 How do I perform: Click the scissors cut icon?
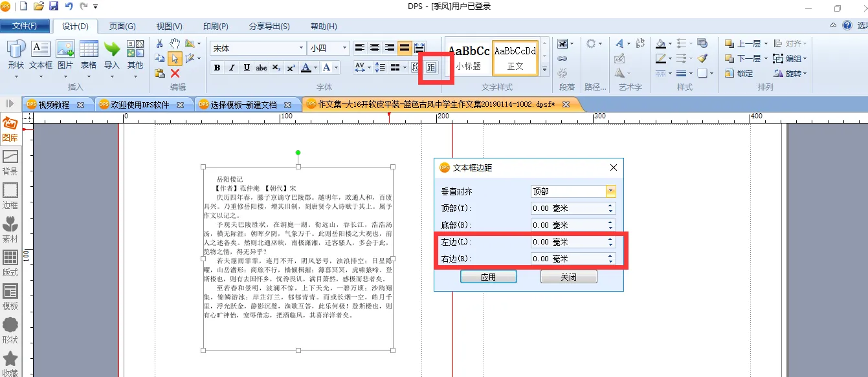coord(159,44)
